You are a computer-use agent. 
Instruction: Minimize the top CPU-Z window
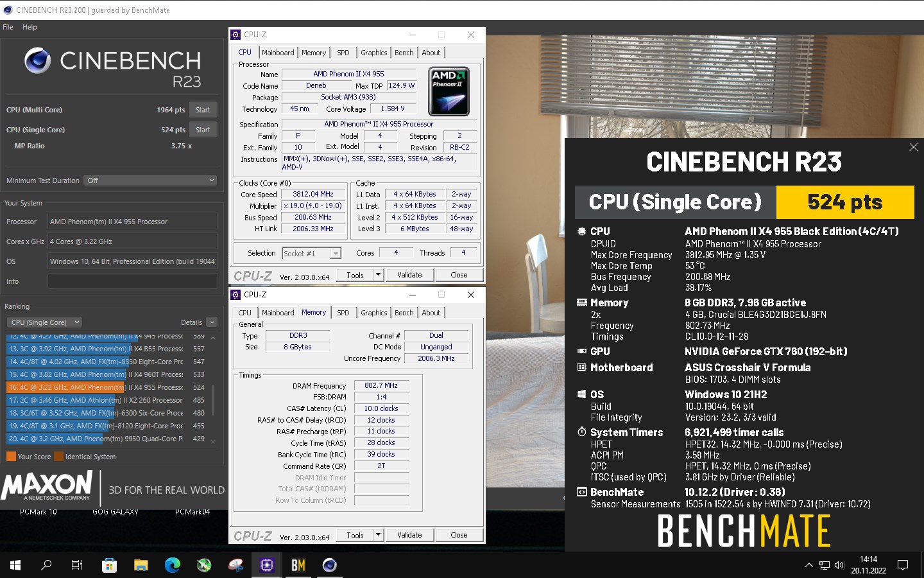click(x=412, y=35)
